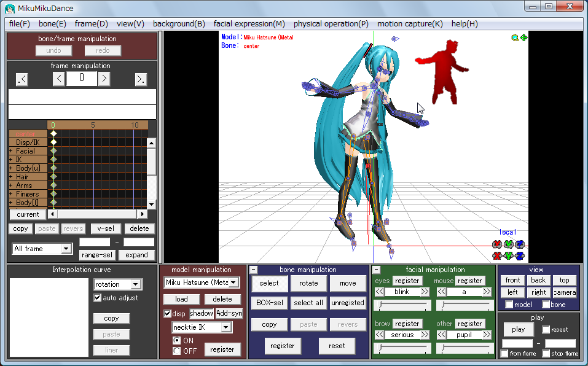Jump to the first frame button
This screenshot has width=588, height=366.
[22, 79]
